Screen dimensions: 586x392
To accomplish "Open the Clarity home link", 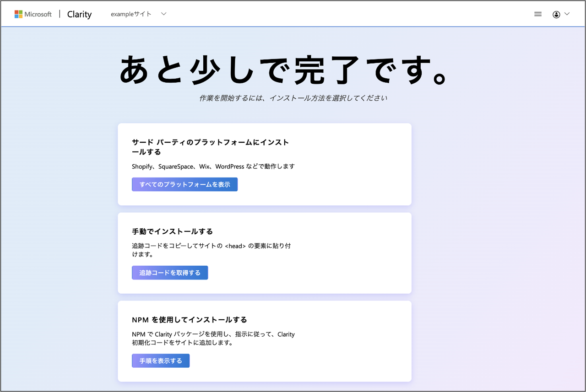I will coord(79,14).
